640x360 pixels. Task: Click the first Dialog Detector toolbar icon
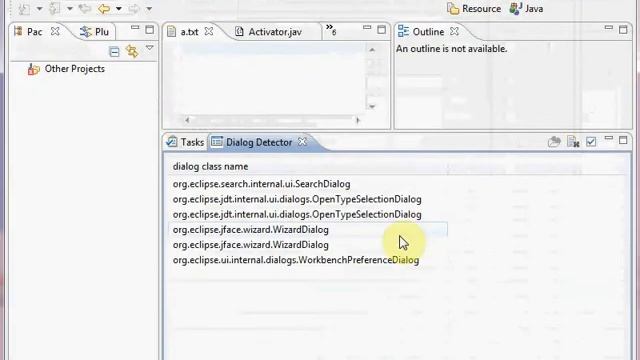point(554,142)
